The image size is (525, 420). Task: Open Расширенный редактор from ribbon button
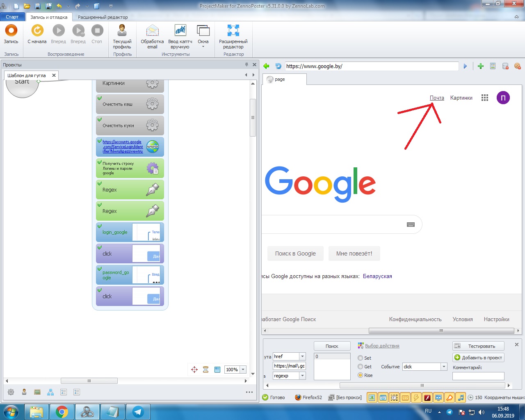233,37
